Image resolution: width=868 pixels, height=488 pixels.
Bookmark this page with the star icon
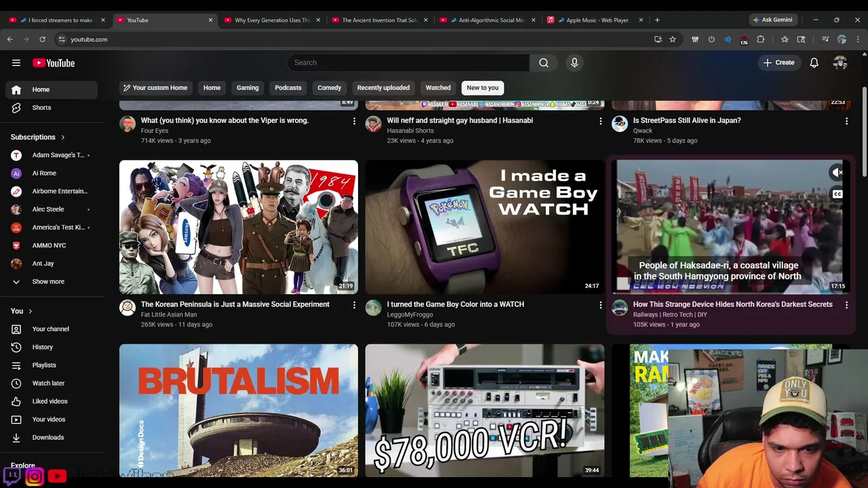(x=673, y=39)
